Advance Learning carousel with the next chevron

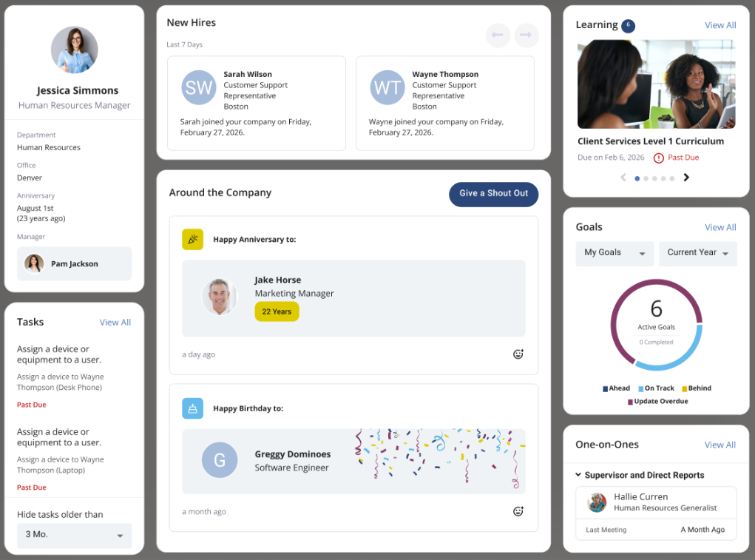pyautogui.click(x=685, y=178)
